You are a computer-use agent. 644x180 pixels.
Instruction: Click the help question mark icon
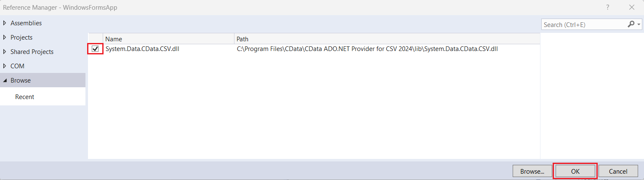tap(607, 7)
